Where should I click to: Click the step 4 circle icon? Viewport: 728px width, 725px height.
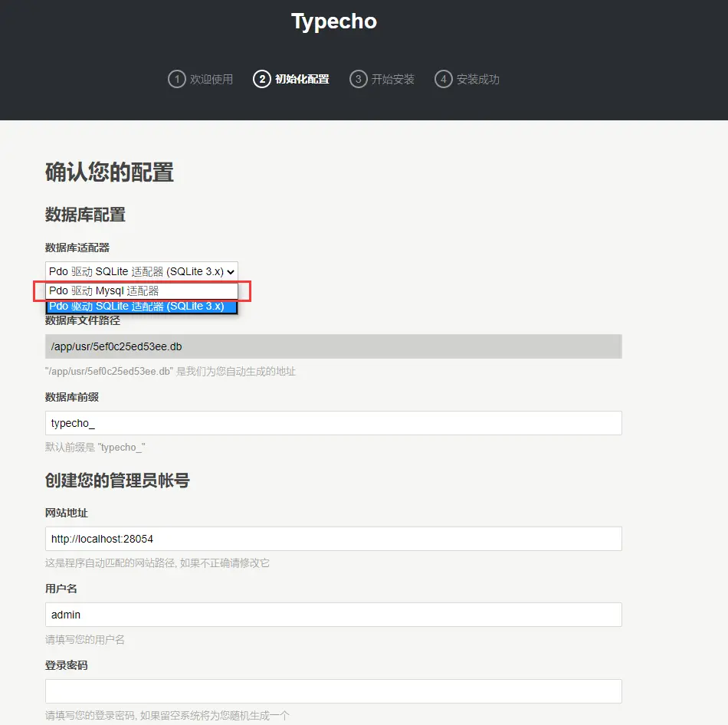point(444,79)
